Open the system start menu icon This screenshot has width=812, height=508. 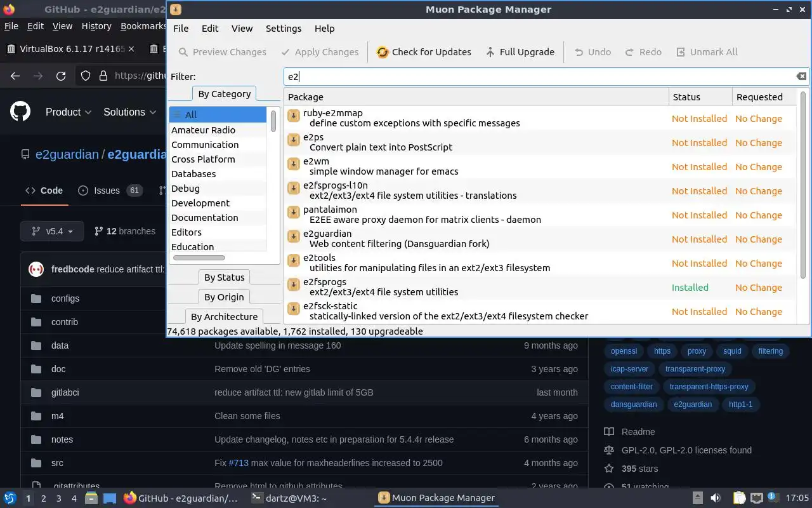(x=10, y=498)
